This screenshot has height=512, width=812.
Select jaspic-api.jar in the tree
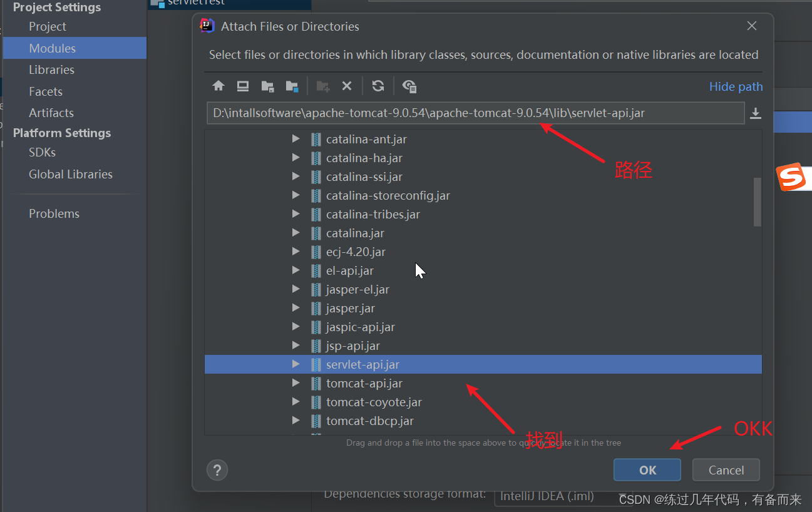coord(361,327)
